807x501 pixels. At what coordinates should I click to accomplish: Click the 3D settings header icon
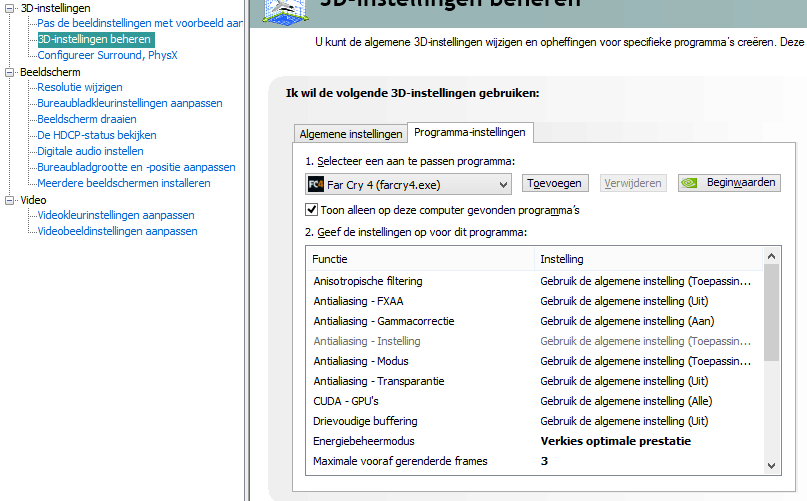point(286,11)
